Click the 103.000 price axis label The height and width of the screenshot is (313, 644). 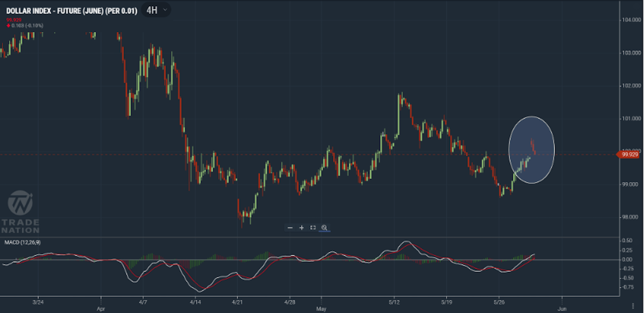[631, 53]
